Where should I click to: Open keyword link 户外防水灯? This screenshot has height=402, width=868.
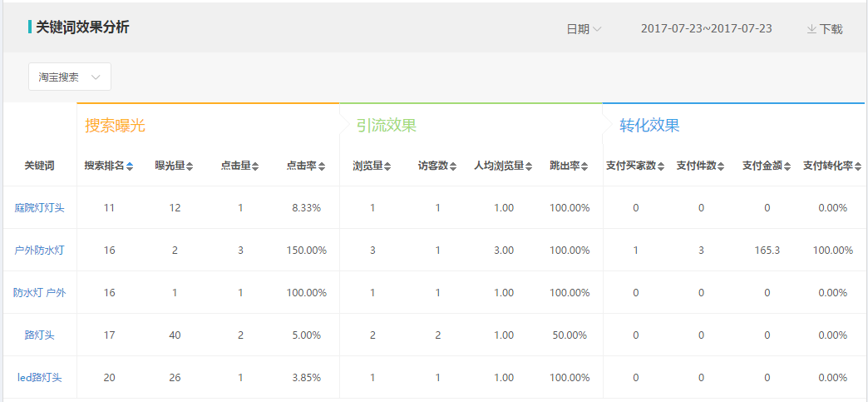click(x=39, y=251)
